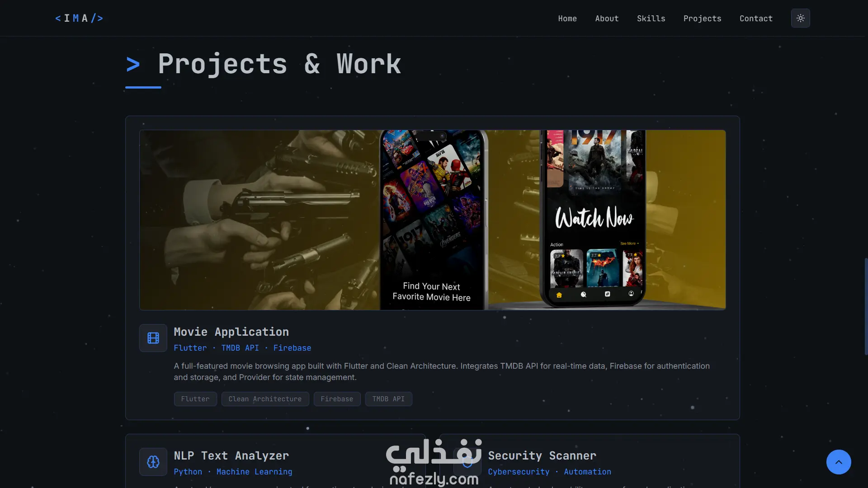This screenshot has width=868, height=488.
Task: Click the page vertical scrollbar thumb
Action: (866, 306)
